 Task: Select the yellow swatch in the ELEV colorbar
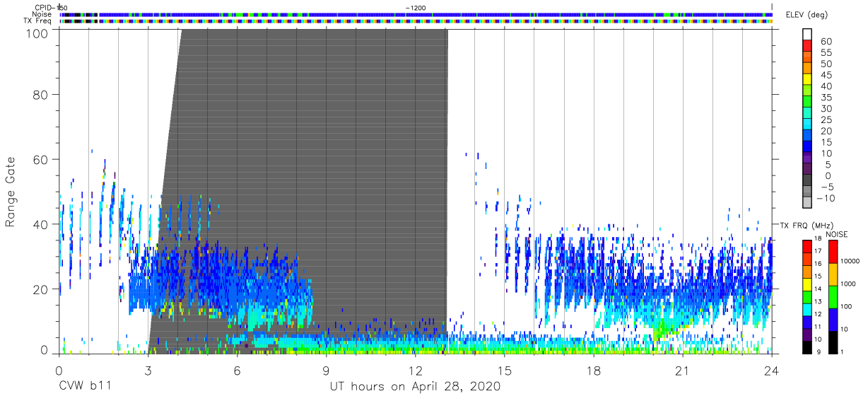click(x=808, y=81)
